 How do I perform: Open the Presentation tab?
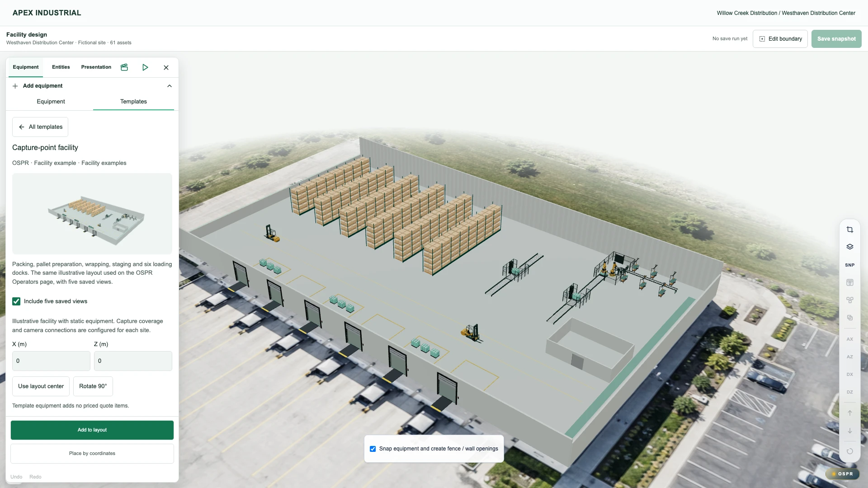96,67
